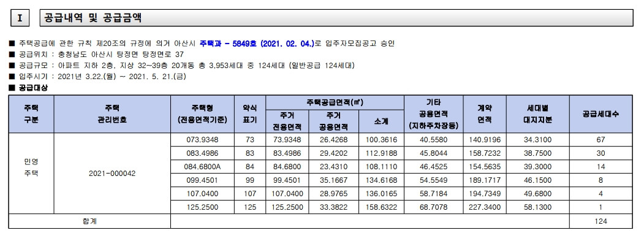The image size is (644, 233).
Task: Click subtotal value 158.6322
Action: pyautogui.click(x=381, y=207)
